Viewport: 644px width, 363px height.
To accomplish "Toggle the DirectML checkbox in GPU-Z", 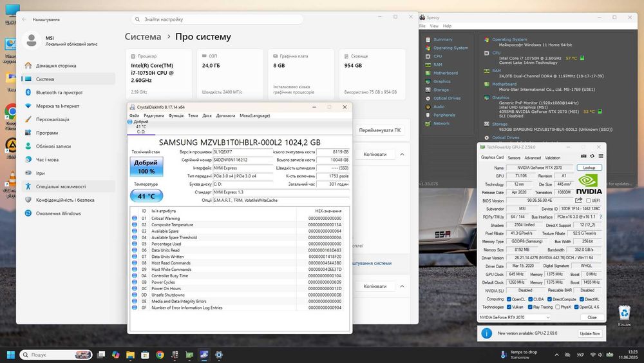I will tap(582, 299).
